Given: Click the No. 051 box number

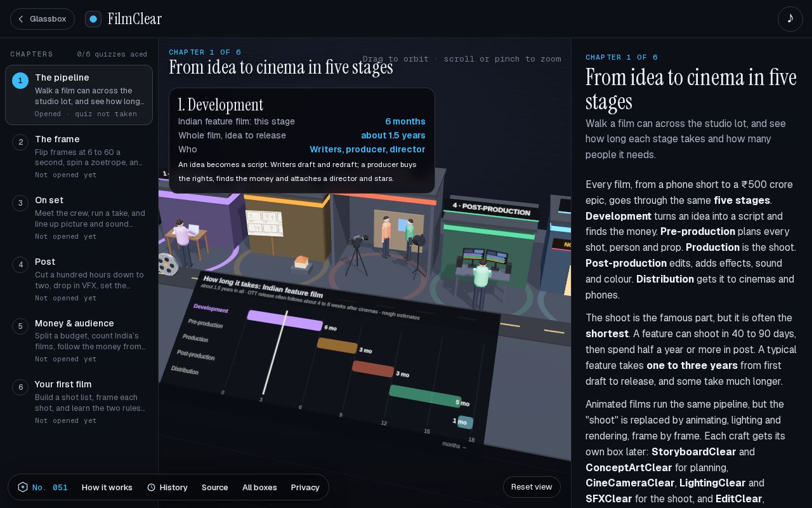Looking at the screenshot, I should pyautogui.click(x=50, y=487).
